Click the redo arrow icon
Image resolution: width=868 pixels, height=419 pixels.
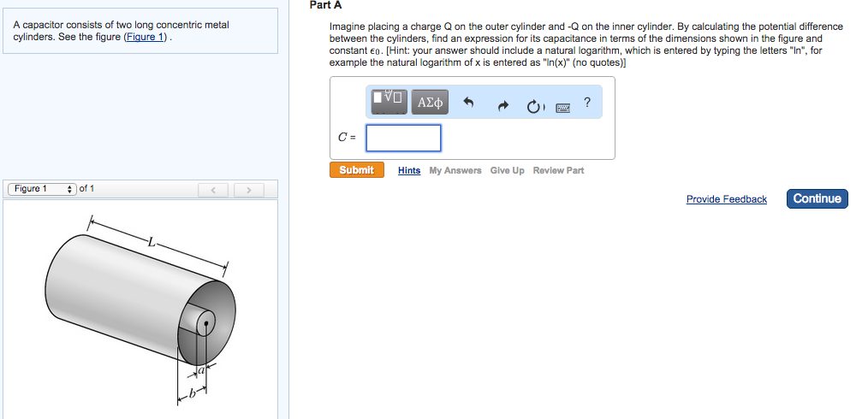(504, 106)
